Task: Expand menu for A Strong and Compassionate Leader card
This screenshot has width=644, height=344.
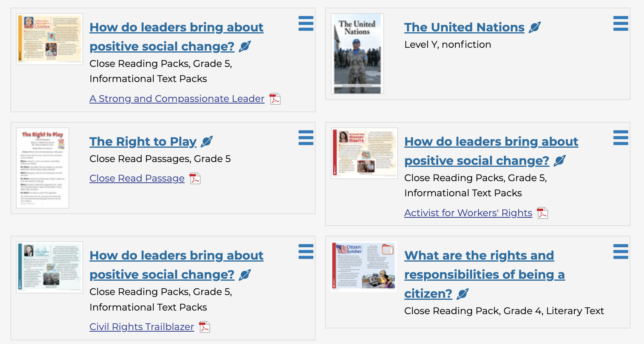Action: (x=306, y=23)
